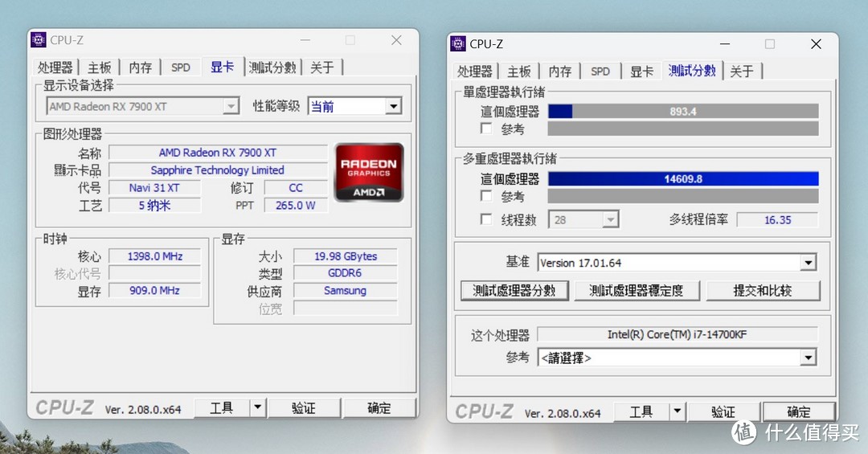Viewport: 868px width, 454px height.
Task: Click the GDDR6 memory type value
Action: pyautogui.click(x=346, y=273)
